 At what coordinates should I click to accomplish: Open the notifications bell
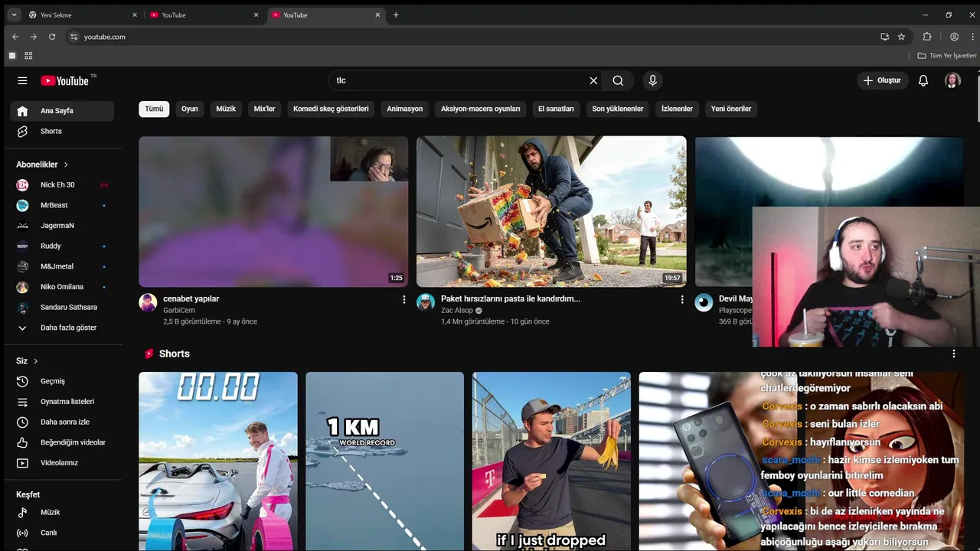pos(923,80)
